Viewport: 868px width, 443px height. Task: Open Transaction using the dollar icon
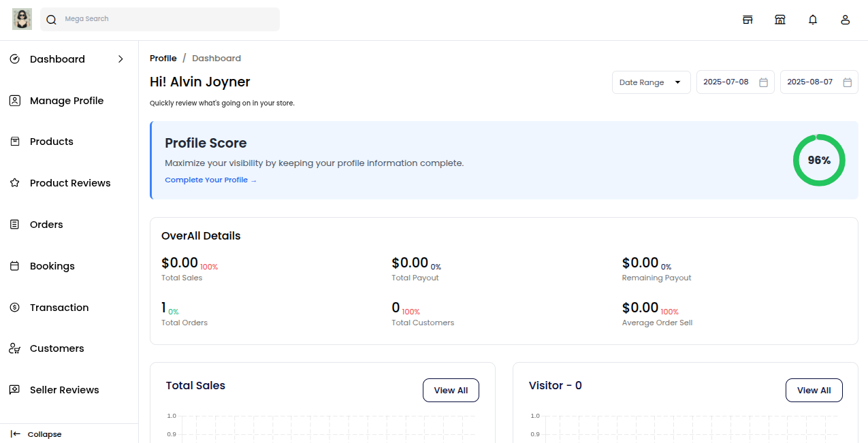(x=15, y=307)
